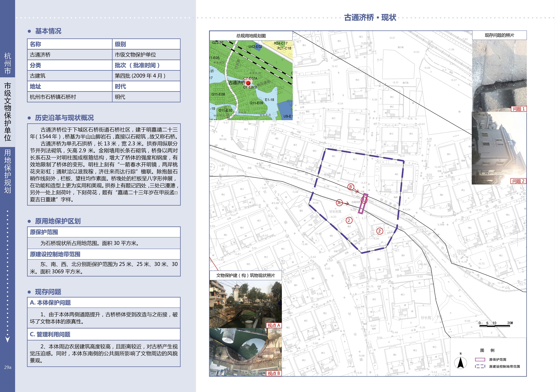Click the 现存问题 section heading

tap(48, 292)
